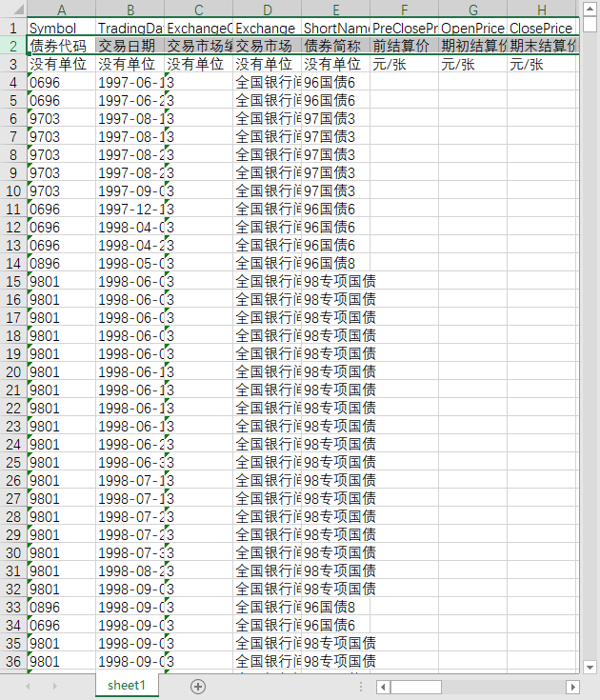Select the ShortName header cell
The width and height of the screenshot is (600, 700).
(x=335, y=29)
